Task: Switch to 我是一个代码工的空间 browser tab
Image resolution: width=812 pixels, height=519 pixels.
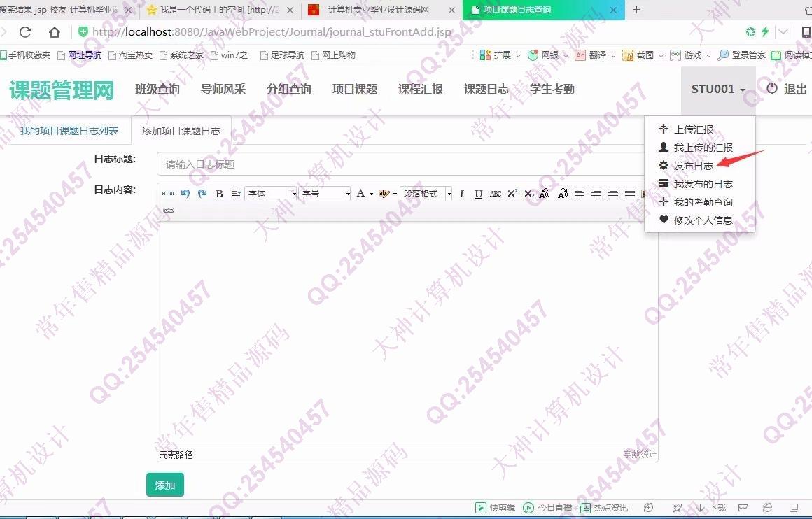Action: (x=219, y=10)
